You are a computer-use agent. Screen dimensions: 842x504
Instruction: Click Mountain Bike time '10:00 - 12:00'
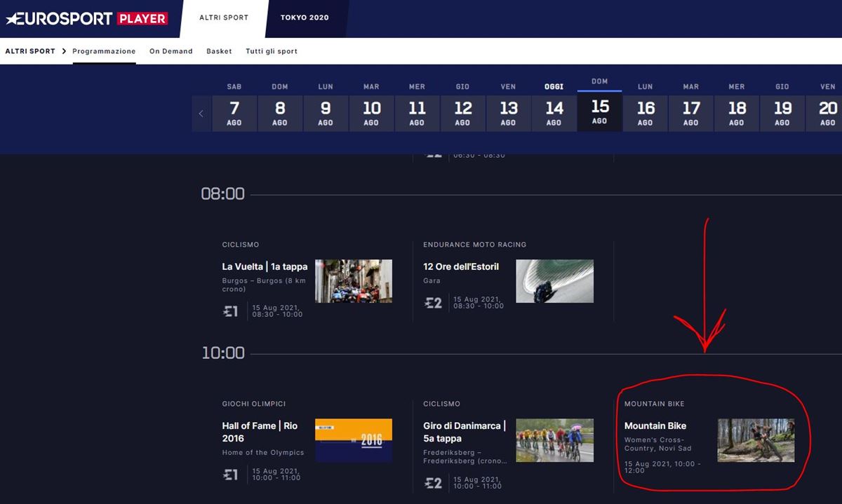pos(662,467)
